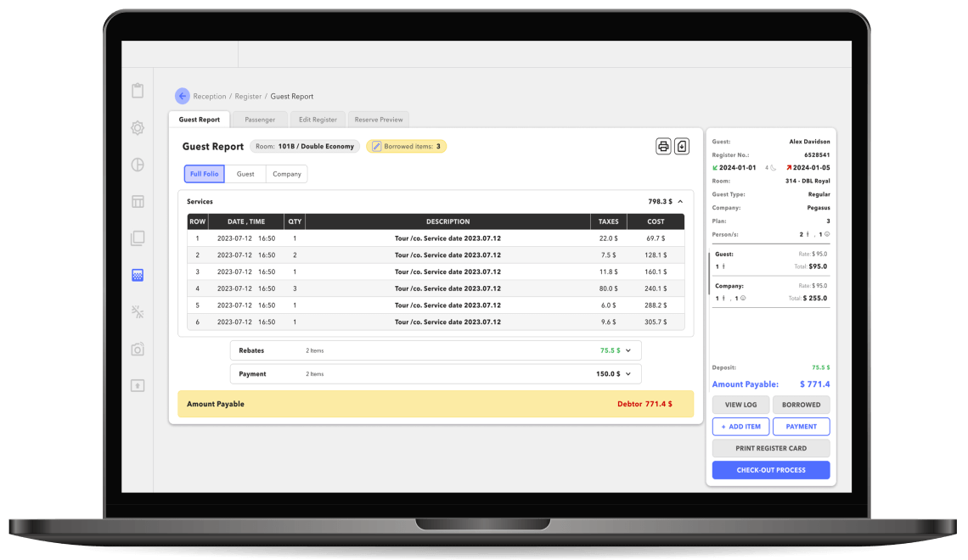Open the Edit Register tab
The width and height of the screenshot is (968, 560).
(x=318, y=120)
